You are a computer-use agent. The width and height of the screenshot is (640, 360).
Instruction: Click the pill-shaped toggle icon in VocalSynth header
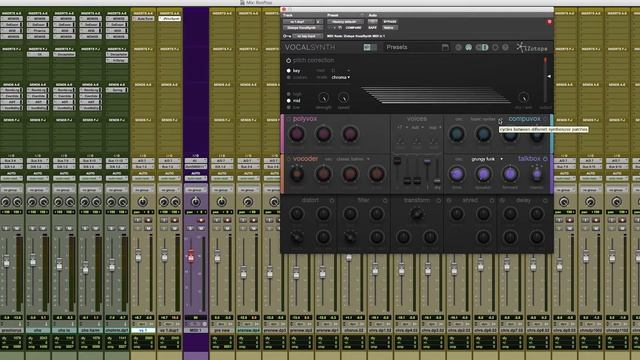coord(482,48)
